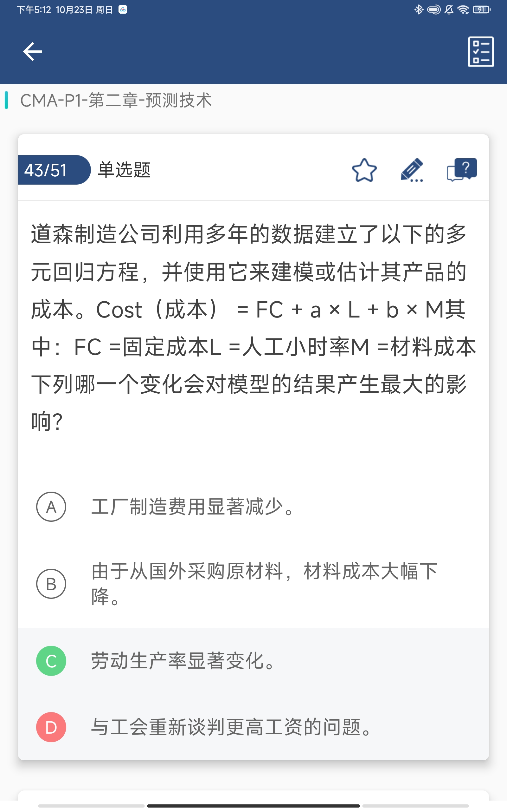The width and height of the screenshot is (507, 812).
Task: Choose answer text 与工会重新谈判更高工资的问题
Action: click(231, 727)
